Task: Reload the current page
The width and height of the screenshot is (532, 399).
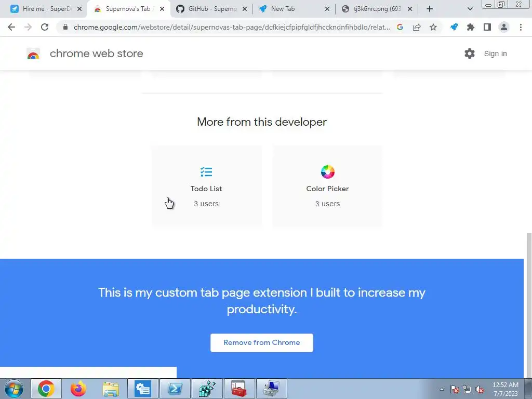Action: (x=45, y=27)
